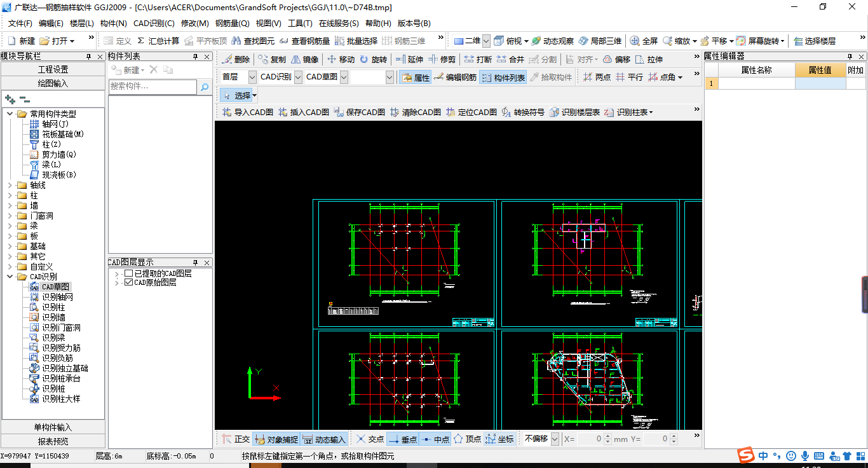Click 保存CAD图 (Save CAD drawing)

pyautogui.click(x=359, y=112)
